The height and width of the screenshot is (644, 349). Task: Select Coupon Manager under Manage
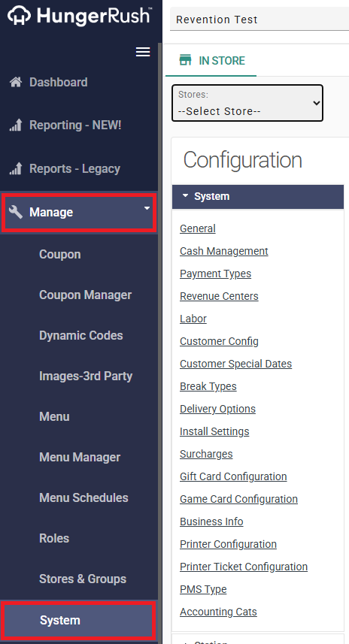click(x=86, y=295)
